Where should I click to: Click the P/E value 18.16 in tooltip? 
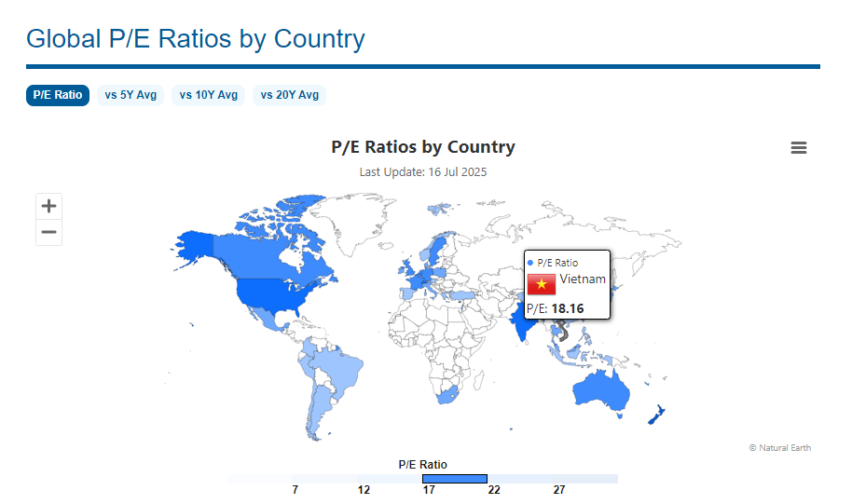(568, 309)
